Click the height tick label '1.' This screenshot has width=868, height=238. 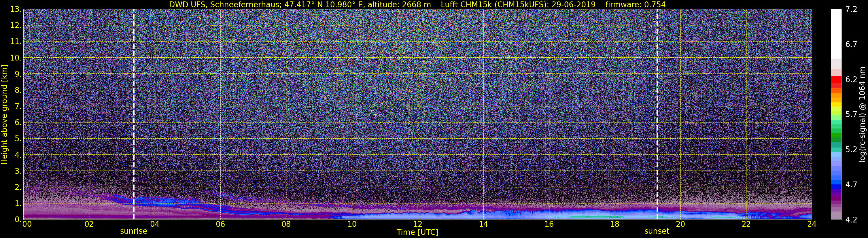tap(18, 203)
